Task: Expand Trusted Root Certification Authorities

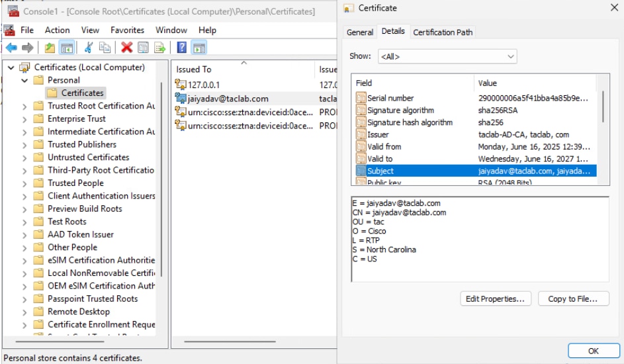Action: (24, 107)
